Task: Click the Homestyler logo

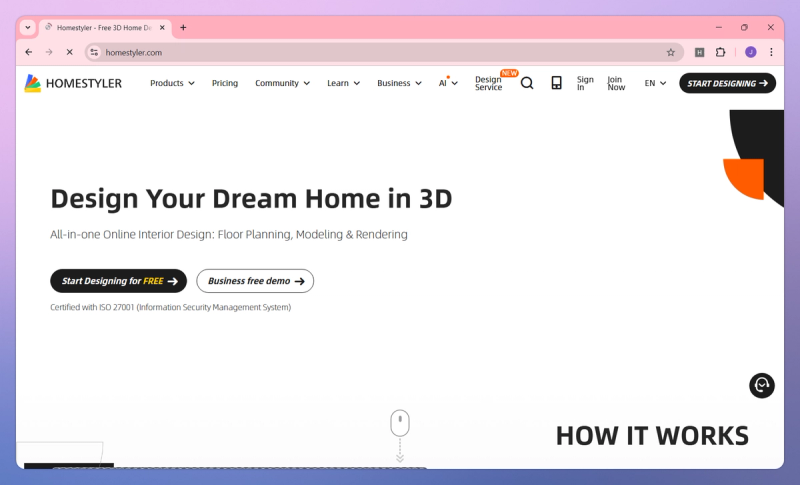Action: tap(73, 83)
